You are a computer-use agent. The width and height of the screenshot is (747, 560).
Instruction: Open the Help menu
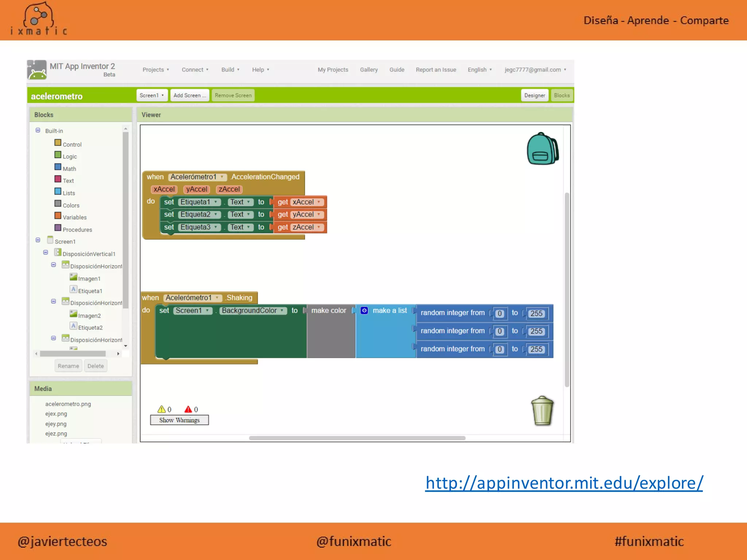click(x=260, y=70)
